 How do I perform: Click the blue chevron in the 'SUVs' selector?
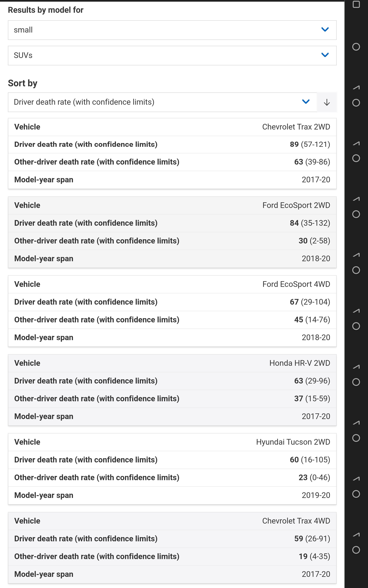[x=325, y=55]
